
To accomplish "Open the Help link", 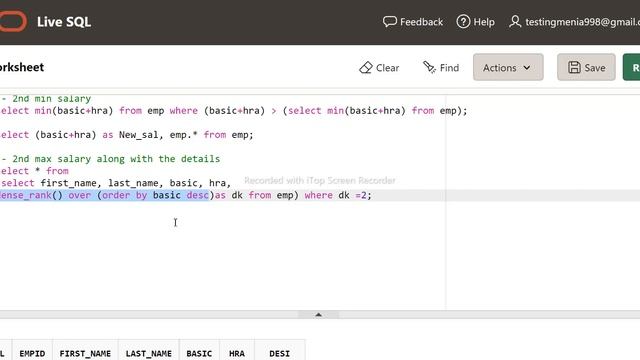I will (x=484, y=22).
